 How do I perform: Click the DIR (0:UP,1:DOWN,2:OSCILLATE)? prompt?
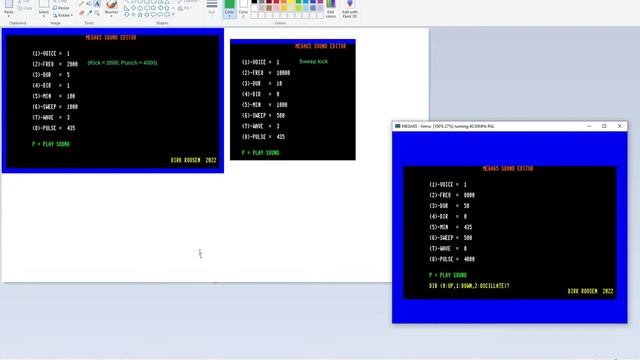(x=469, y=286)
